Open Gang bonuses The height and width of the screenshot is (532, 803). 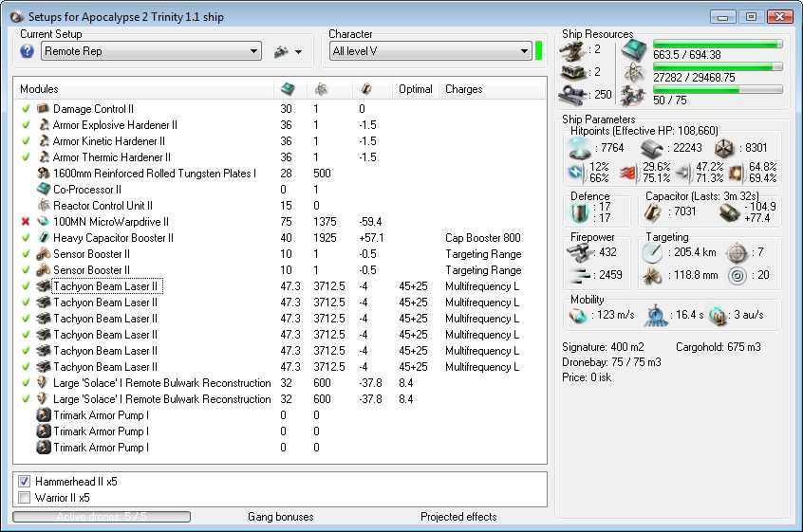point(281,517)
